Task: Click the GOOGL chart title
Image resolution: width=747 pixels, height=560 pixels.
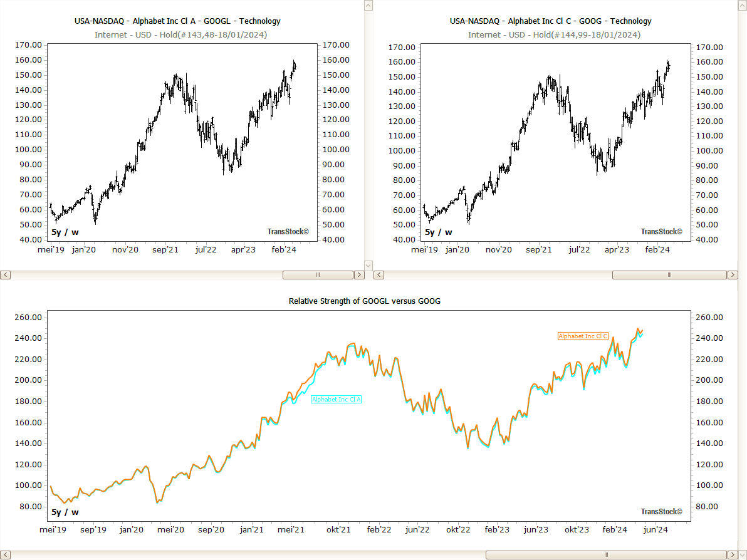Action: point(177,21)
